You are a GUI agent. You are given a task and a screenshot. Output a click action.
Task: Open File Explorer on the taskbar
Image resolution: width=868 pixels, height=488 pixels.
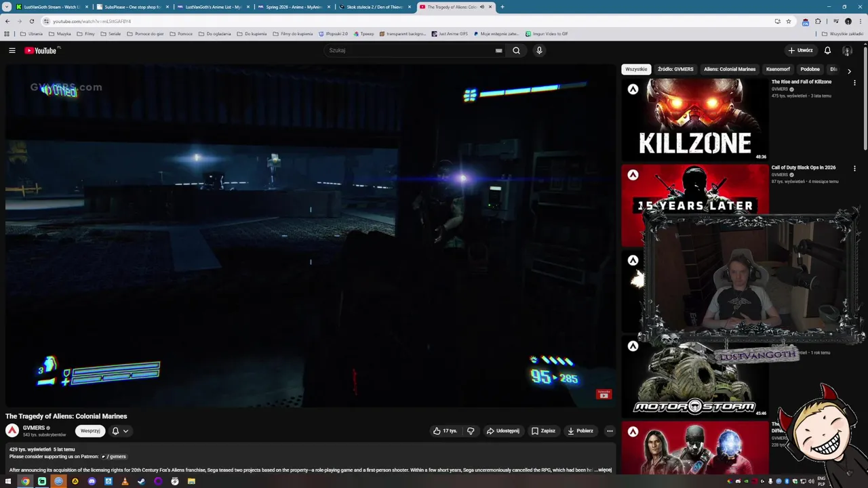pos(191,481)
